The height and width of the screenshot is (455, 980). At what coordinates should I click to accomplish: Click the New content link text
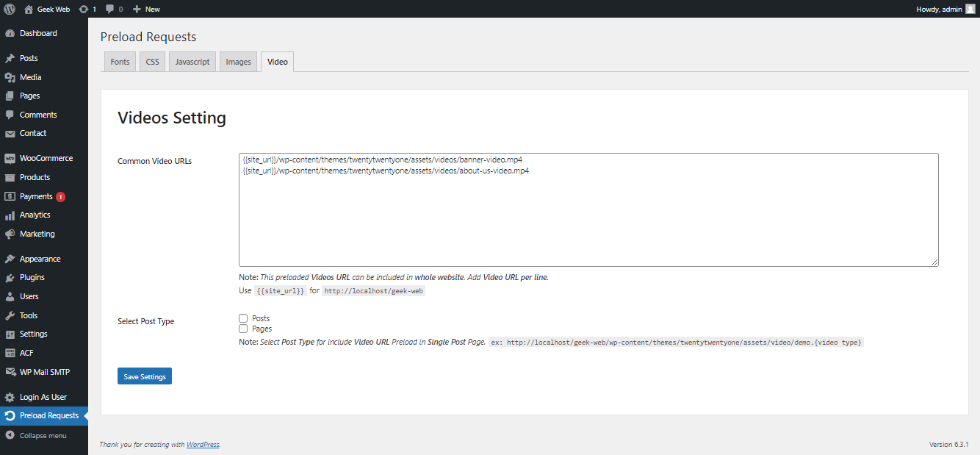pyautogui.click(x=153, y=9)
